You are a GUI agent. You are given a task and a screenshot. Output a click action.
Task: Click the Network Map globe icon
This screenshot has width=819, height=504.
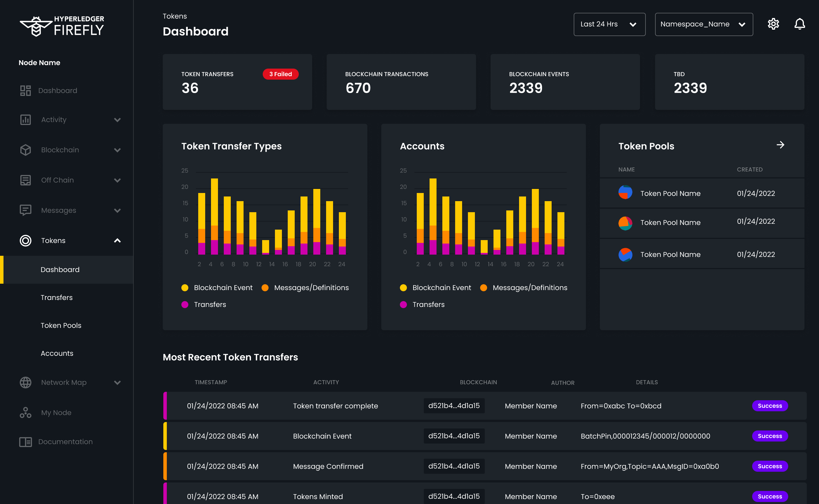25,382
